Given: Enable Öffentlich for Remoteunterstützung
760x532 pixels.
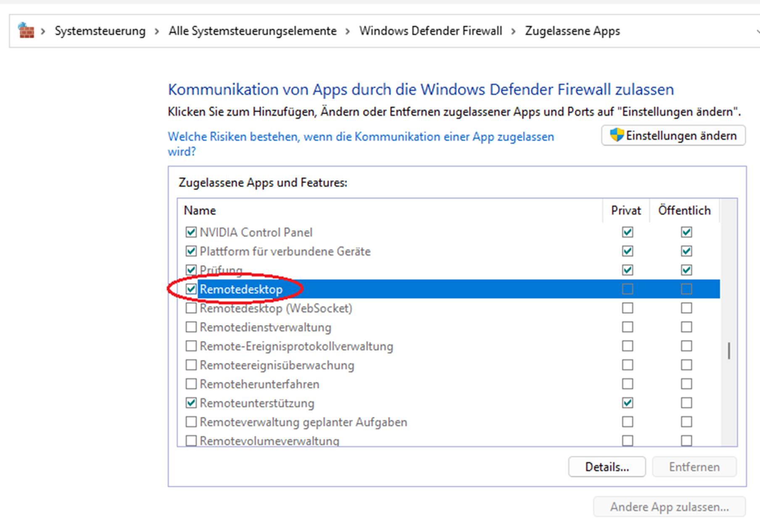Looking at the screenshot, I should tap(686, 403).
